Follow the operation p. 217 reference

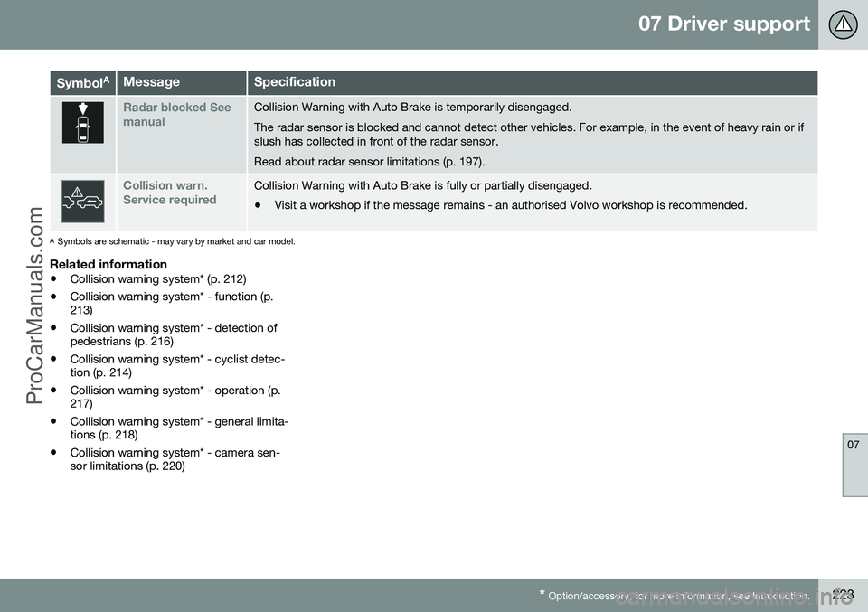[175, 397]
